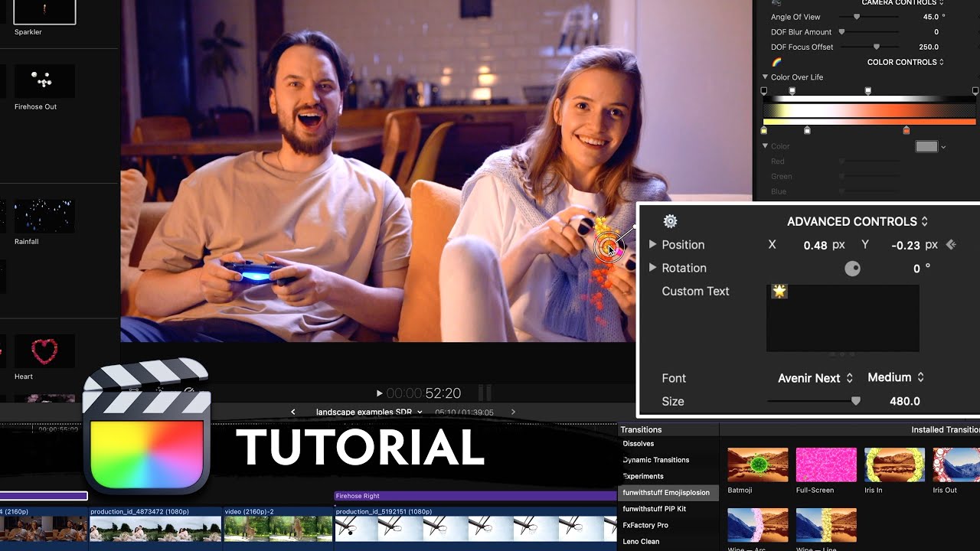The image size is (980, 551).
Task: Expand the Rotation parameter
Action: 652,268
